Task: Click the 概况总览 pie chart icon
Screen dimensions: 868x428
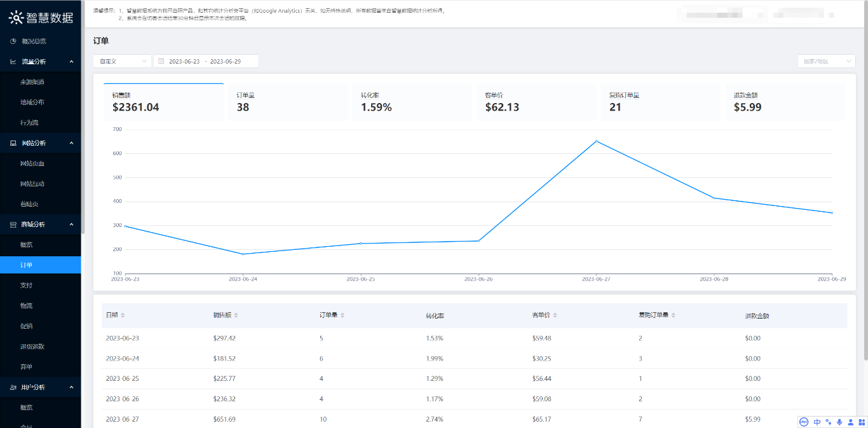Action: pos(13,41)
